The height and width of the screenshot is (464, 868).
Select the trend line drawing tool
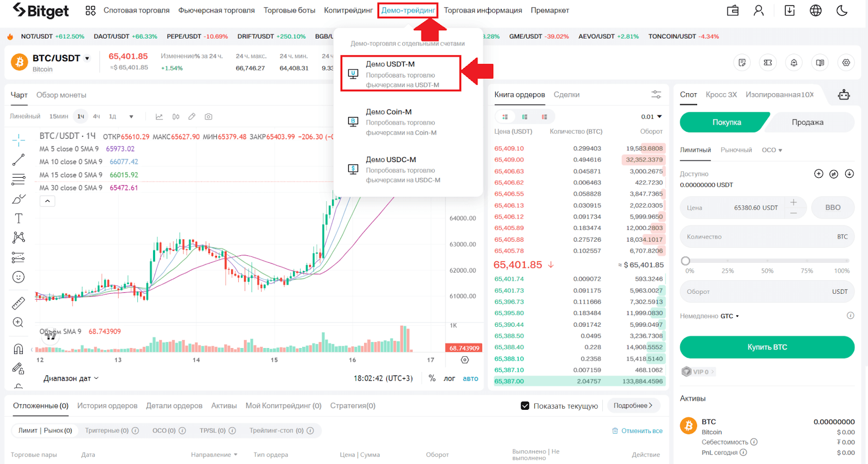[18, 160]
